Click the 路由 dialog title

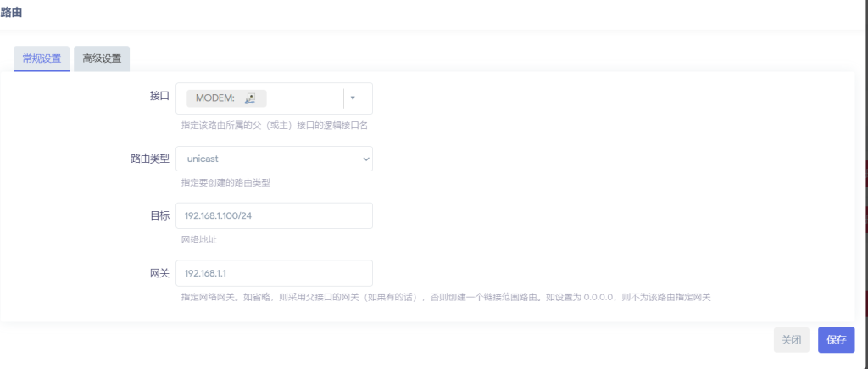pos(12,12)
